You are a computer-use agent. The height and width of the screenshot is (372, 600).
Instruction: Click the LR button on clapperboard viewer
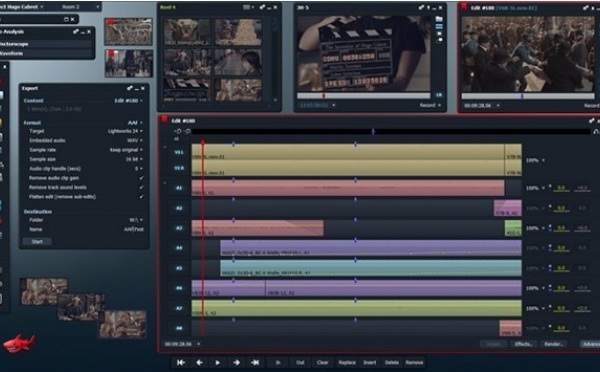coord(439,95)
